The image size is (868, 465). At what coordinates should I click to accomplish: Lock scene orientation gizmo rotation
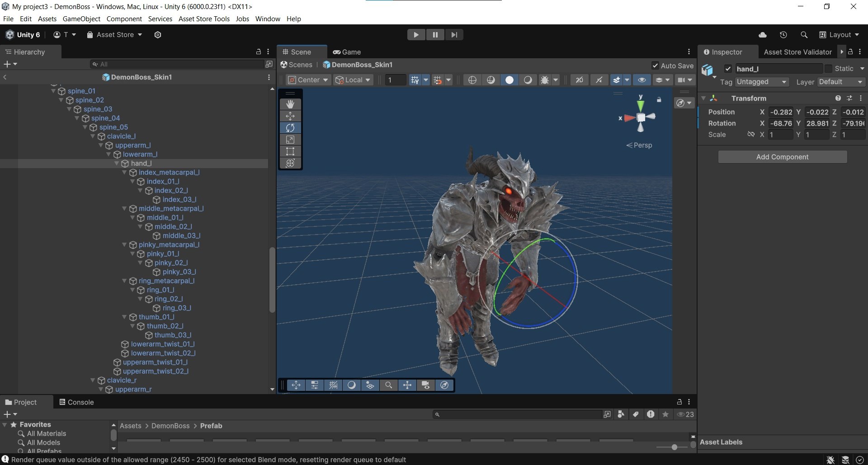pos(659,99)
